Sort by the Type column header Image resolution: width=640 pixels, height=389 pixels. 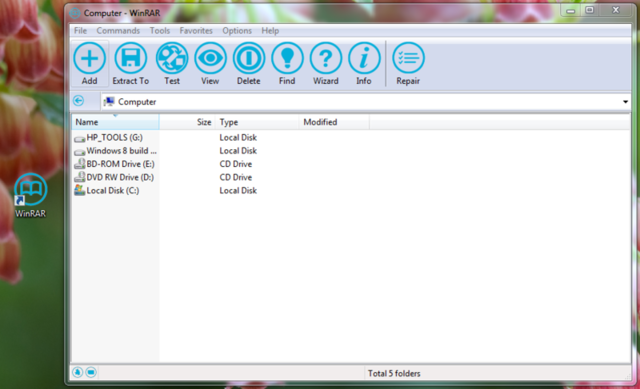(x=257, y=122)
